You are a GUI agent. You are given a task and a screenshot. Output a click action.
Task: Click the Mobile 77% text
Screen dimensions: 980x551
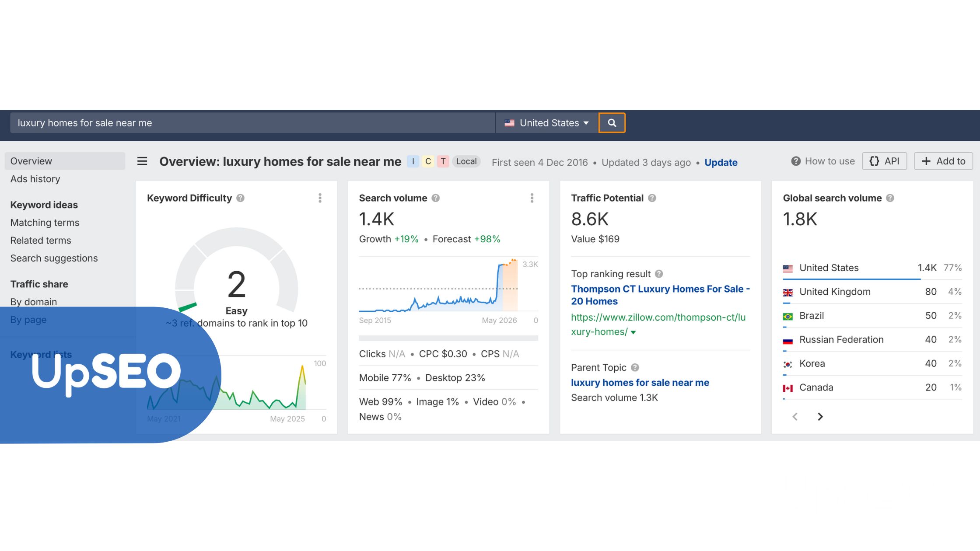pyautogui.click(x=385, y=378)
